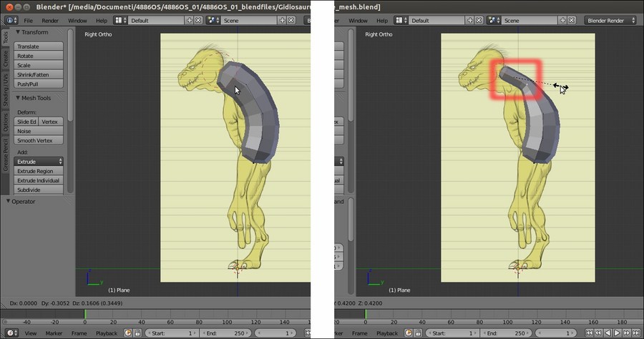This screenshot has width=644, height=339.
Task: Delete the Default layout in right screenshot
Action: [479, 20]
